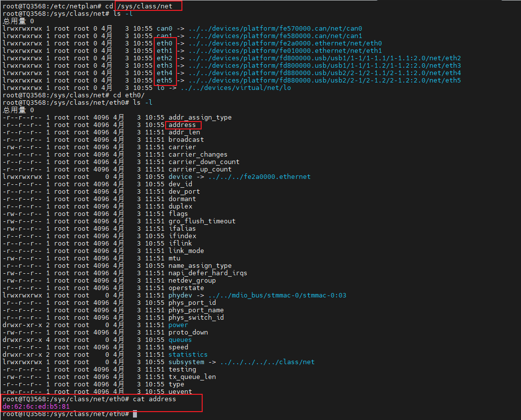Click the dev_port file name
This screenshot has height=420, width=521.
184,192
